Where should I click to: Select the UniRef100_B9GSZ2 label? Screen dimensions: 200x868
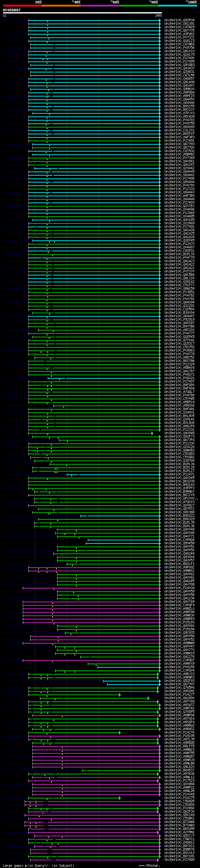pos(179,515)
